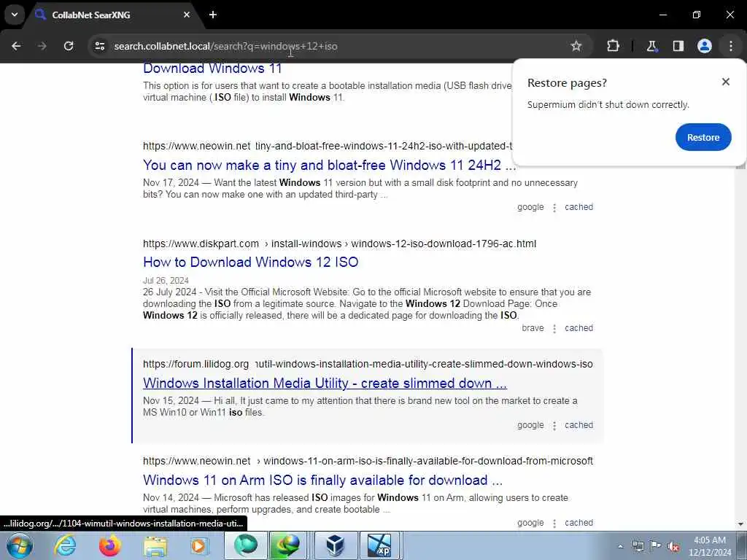Go forward to next page
Viewport: 747px width, 560px height.
click(42, 46)
